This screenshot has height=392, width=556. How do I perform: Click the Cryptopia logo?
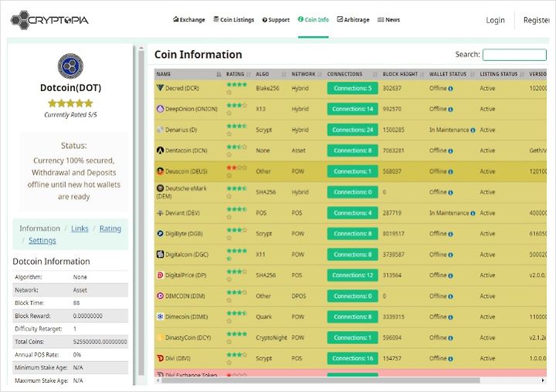[49, 20]
